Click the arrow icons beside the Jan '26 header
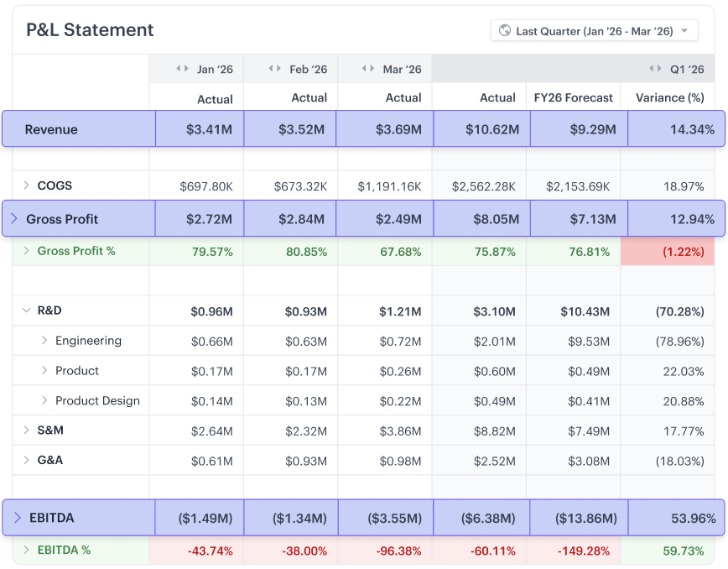This screenshot has width=728, height=569. [x=181, y=68]
